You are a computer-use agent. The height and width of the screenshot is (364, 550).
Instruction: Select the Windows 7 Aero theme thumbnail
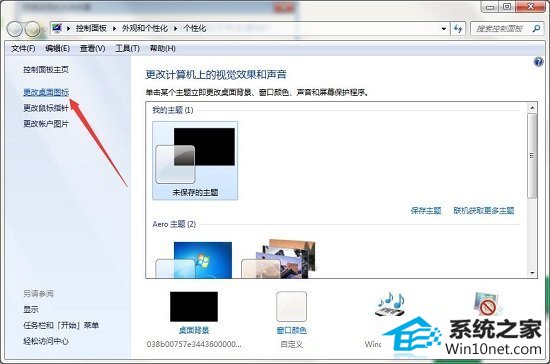pyautogui.click(x=194, y=260)
